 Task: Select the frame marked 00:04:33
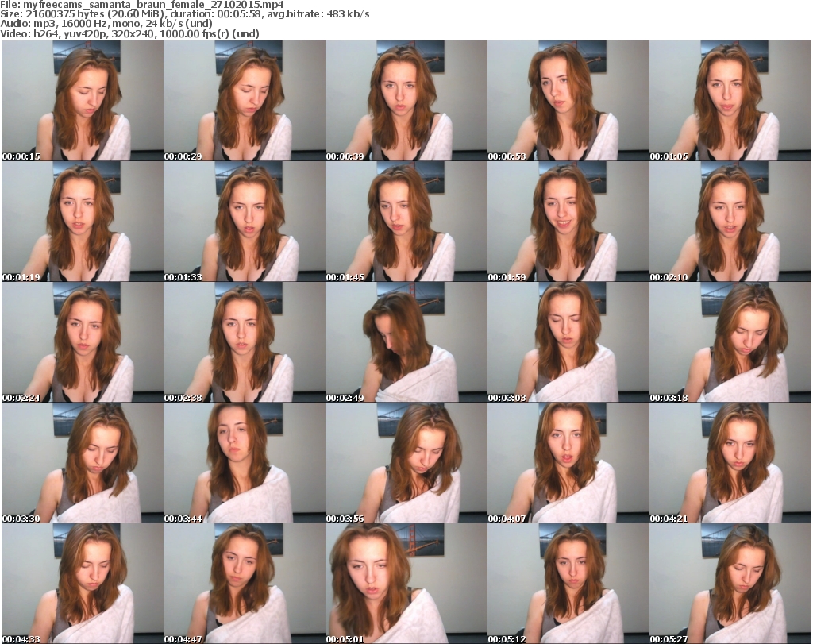(x=82, y=584)
